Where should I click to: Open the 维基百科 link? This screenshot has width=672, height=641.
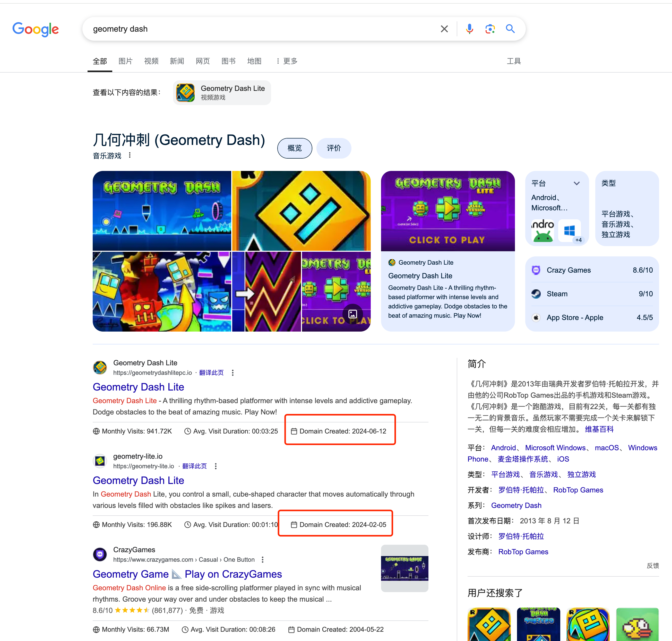pos(599,429)
